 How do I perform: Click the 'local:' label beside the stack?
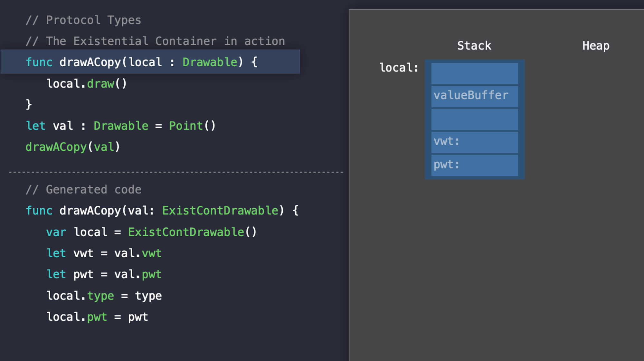(399, 68)
